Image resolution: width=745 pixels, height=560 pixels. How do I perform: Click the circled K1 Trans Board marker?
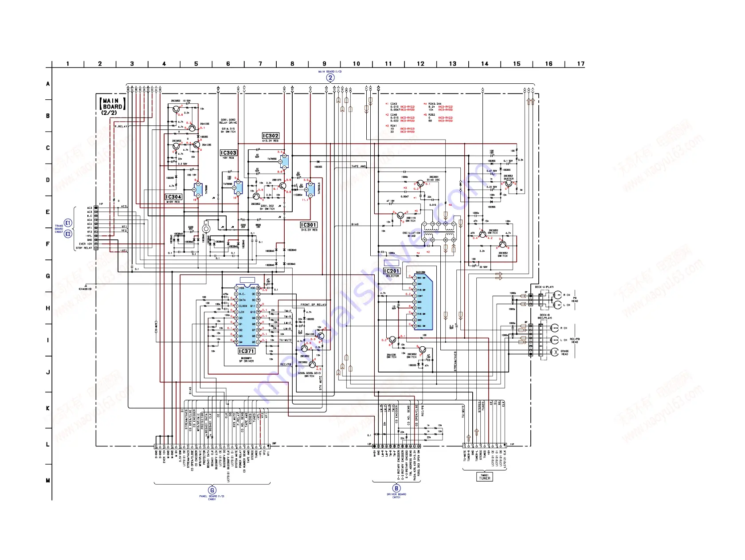68,223
